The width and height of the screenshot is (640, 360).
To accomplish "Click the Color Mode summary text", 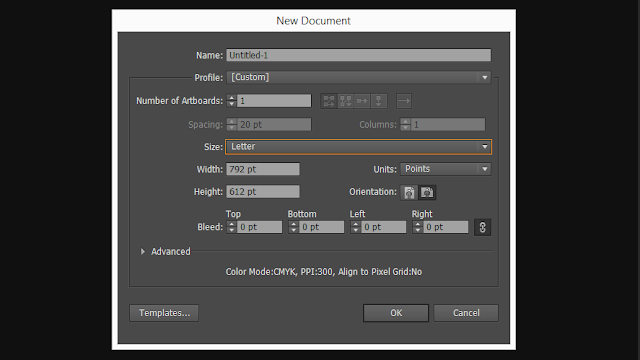I will [x=324, y=272].
